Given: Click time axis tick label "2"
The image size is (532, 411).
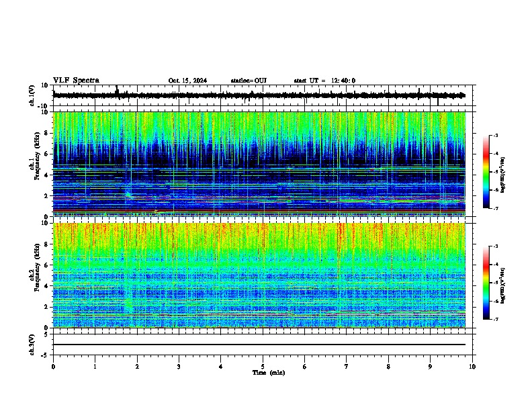Looking at the screenshot, I should [137, 366].
